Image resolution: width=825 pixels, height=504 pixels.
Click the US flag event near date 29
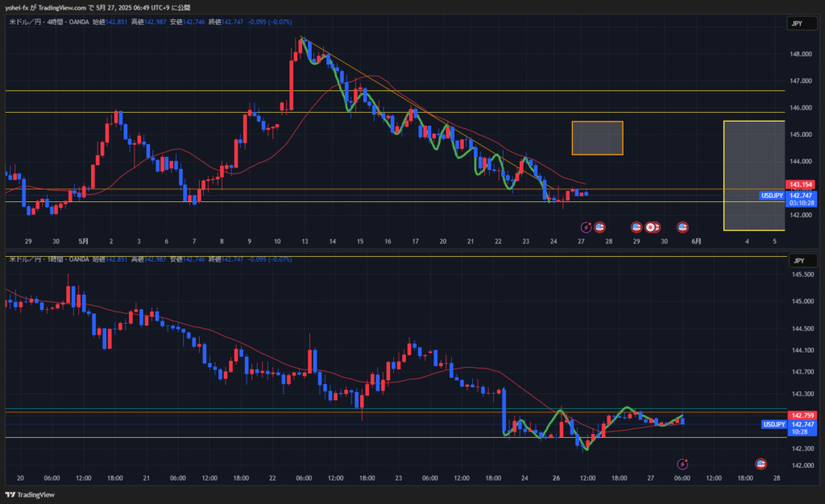click(x=636, y=227)
